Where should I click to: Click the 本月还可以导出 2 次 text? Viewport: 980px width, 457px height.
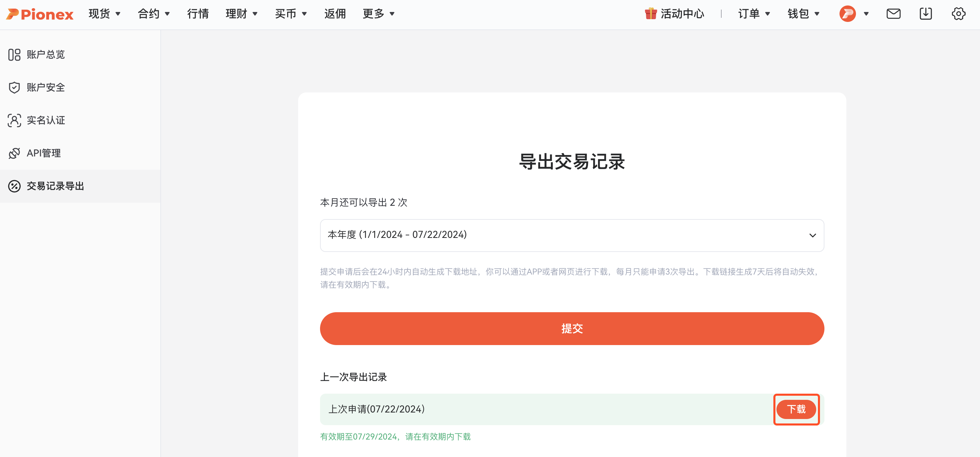(363, 202)
